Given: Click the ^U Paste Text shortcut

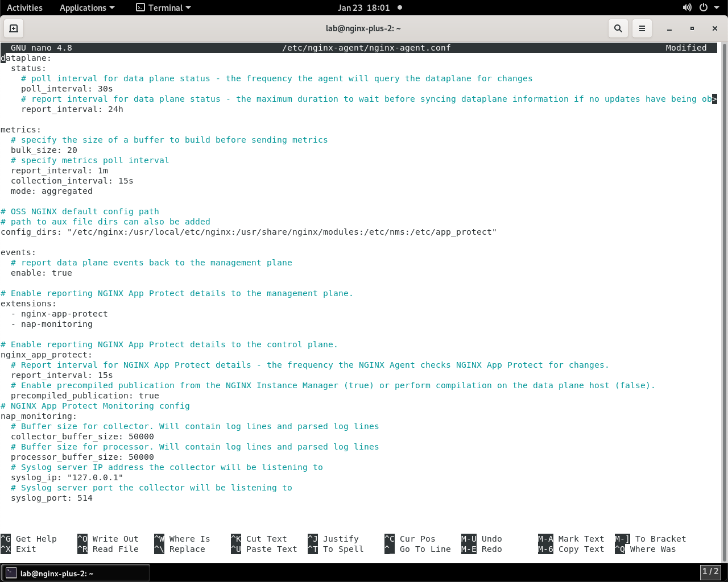Looking at the screenshot, I should (x=264, y=549).
